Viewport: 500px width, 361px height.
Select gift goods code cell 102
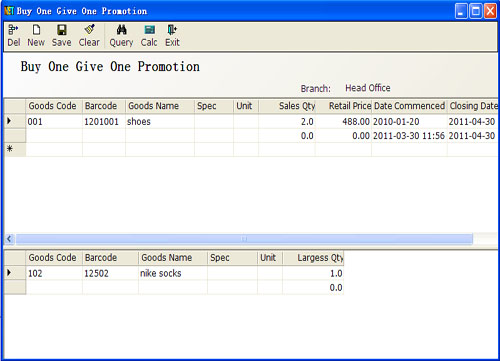(54, 273)
